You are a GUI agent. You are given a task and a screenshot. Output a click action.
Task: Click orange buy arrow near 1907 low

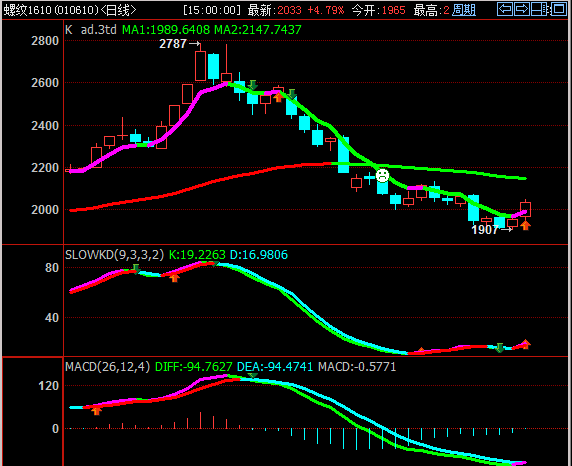525,226
